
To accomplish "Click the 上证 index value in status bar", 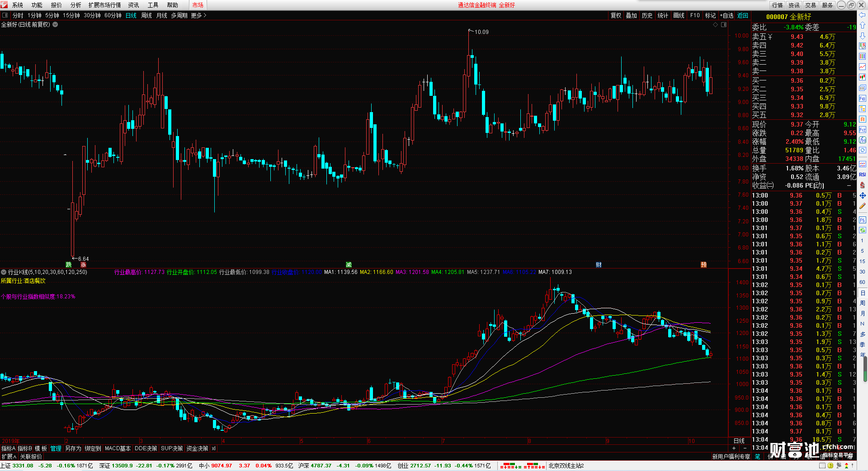I will point(23,466).
